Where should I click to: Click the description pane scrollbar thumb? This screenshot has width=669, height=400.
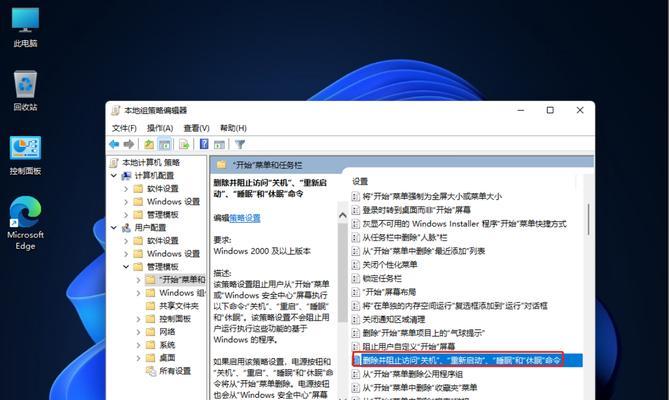tap(343, 273)
